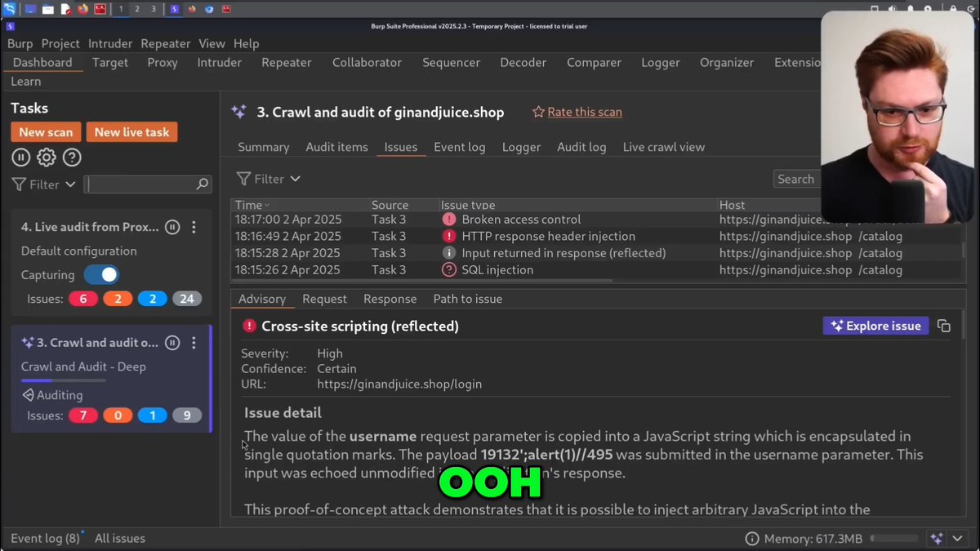This screenshot has width=980, height=551.
Task: View the Path to issue tab
Action: pyautogui.click(x=467, y=299)
